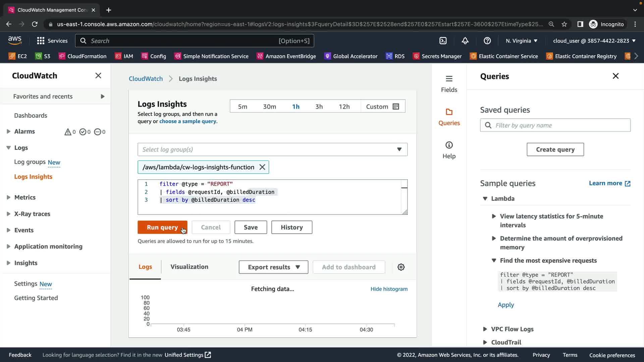Open the Select log group(s) dropdown

pyautogui.click(x=272, y=149)
